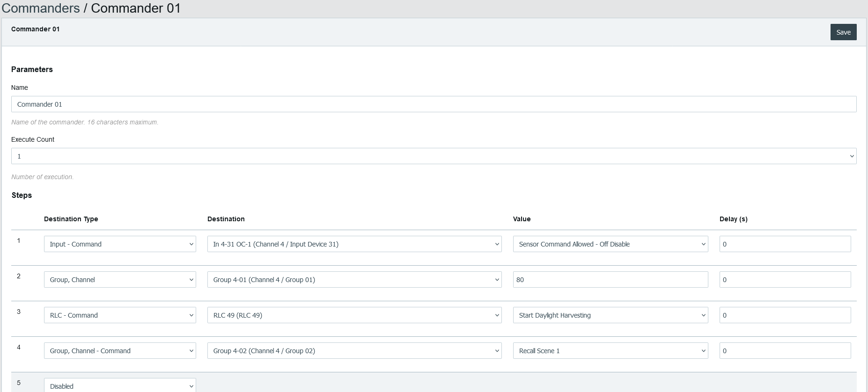Open Sensor Command Allowed value dropdown
Image resolution: width=868 pixels, height=392 pixels.
(610, 244)
